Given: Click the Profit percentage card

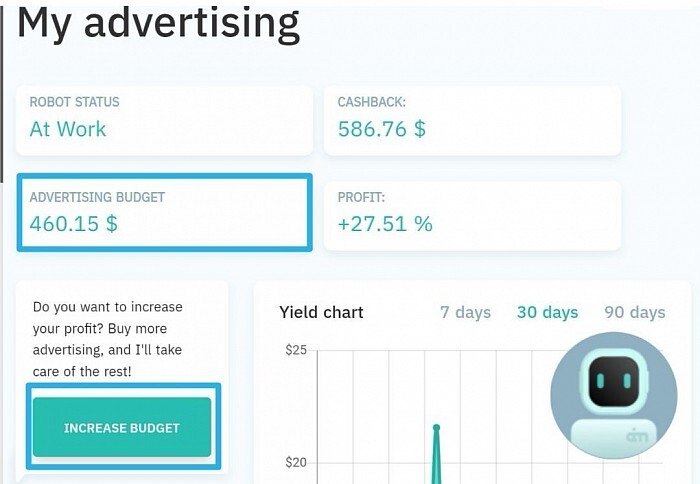Looking at the screenshot, I should 472,216.
